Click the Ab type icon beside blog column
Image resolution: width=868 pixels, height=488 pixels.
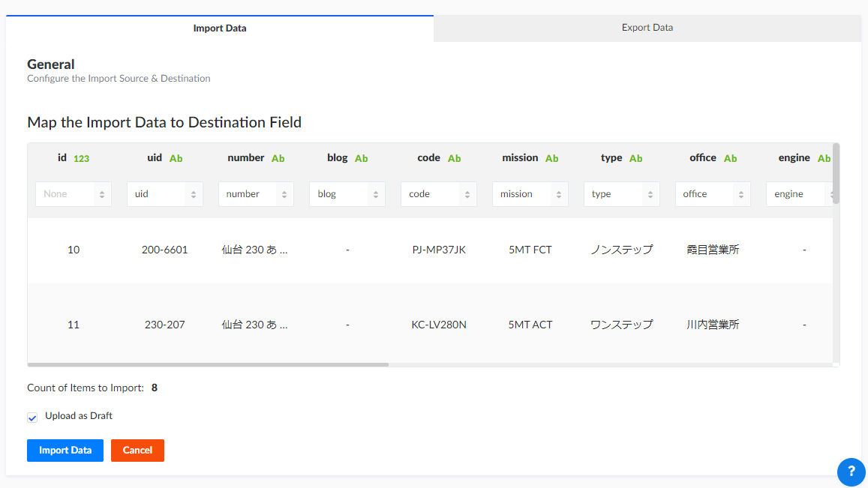click(362, 159)
